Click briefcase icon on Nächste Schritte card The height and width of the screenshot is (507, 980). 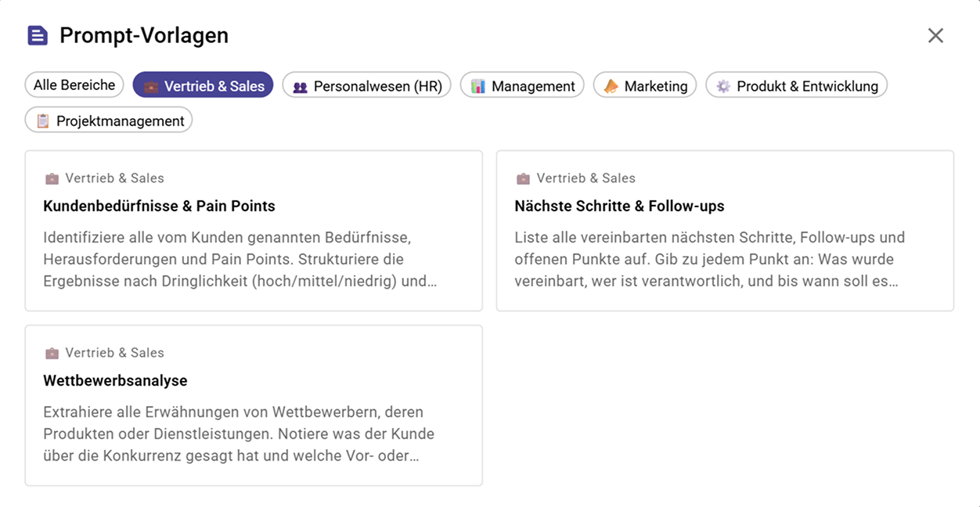523,178
